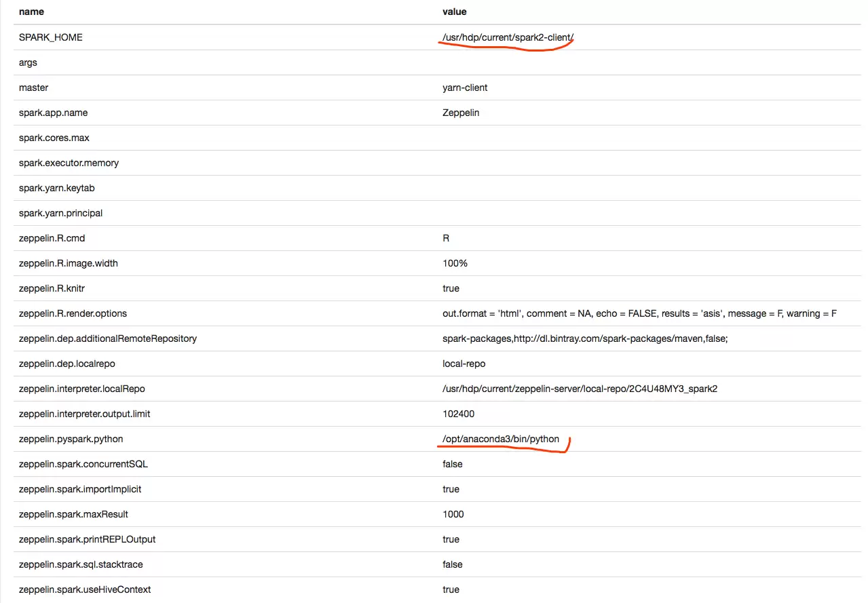Click the empty args value cell
This screenshot has width=868, height=603.
tap(648, 62)
